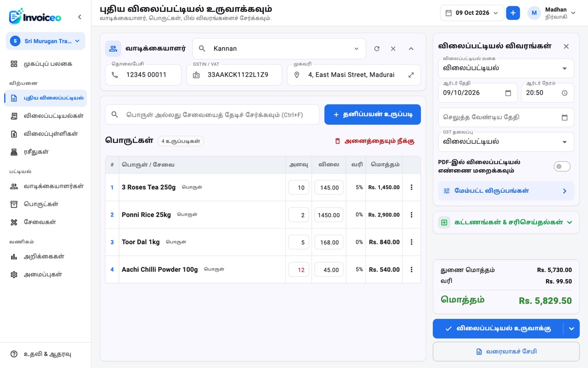Open the create invoice split-button arrow
Viewport: 588px width, 368px height.
[571, 329]
